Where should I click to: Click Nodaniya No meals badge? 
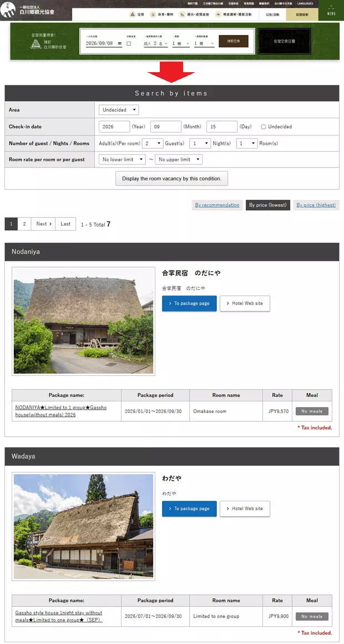[x=312, y=411]
